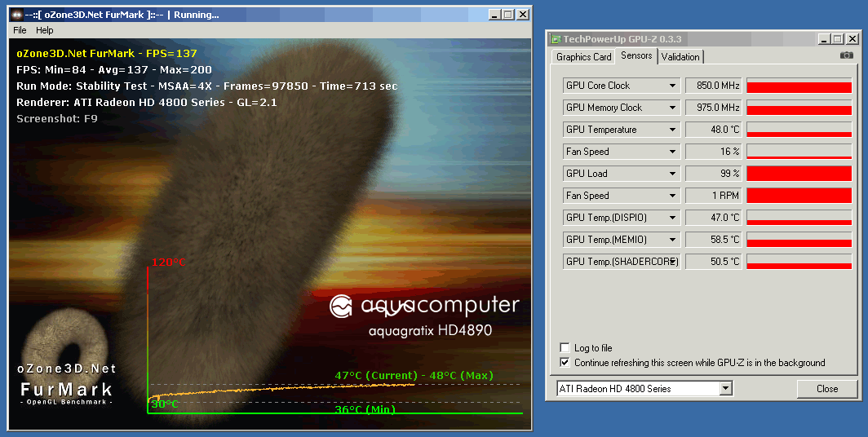Open the GPU Load sensor dropdown
The width and height of the screenshot is (868, 437).
pyautogui.click(x=672, y=174)
